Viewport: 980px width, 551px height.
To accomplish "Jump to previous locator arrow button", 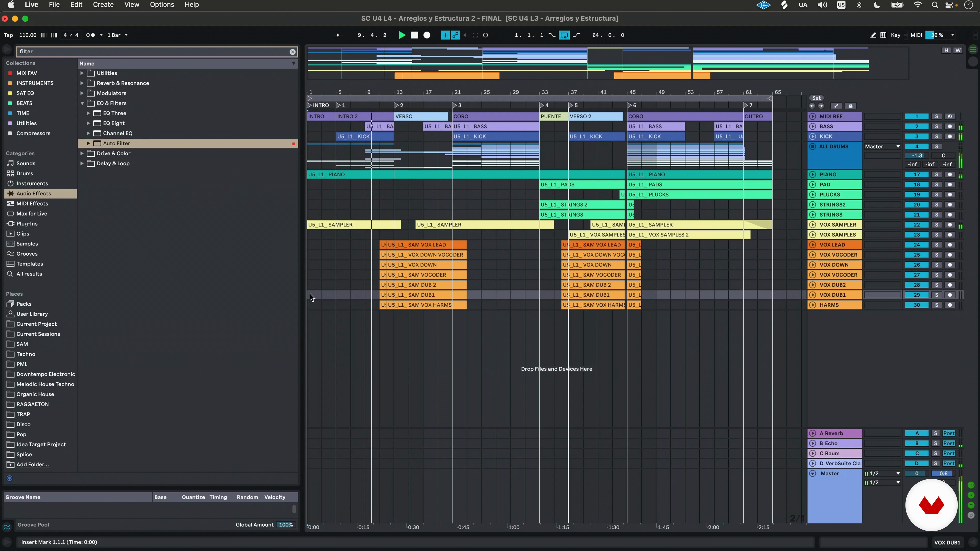I will [812, 106].
